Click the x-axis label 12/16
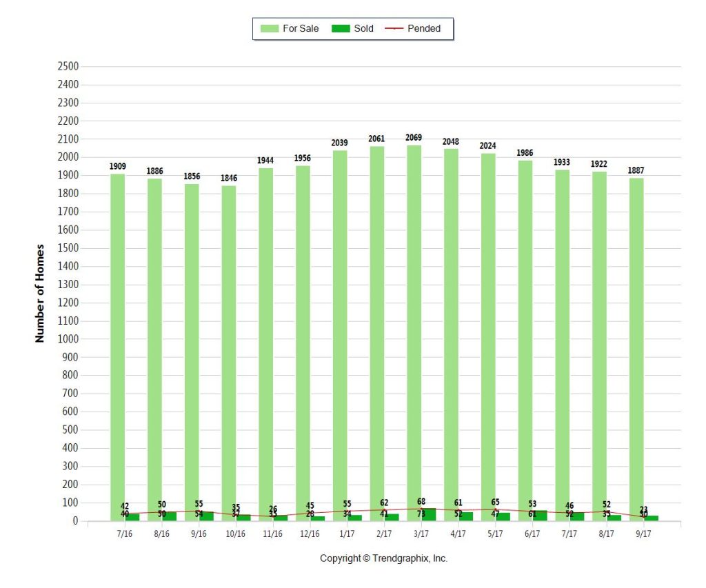The height and width of the screenshot is (588, 706). click(310, 534)
